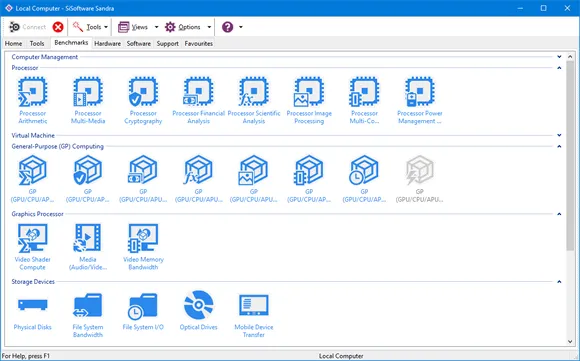This screenshot has height=361, width=580.
Task: Open the Support tab
Action: click(168, 44)
